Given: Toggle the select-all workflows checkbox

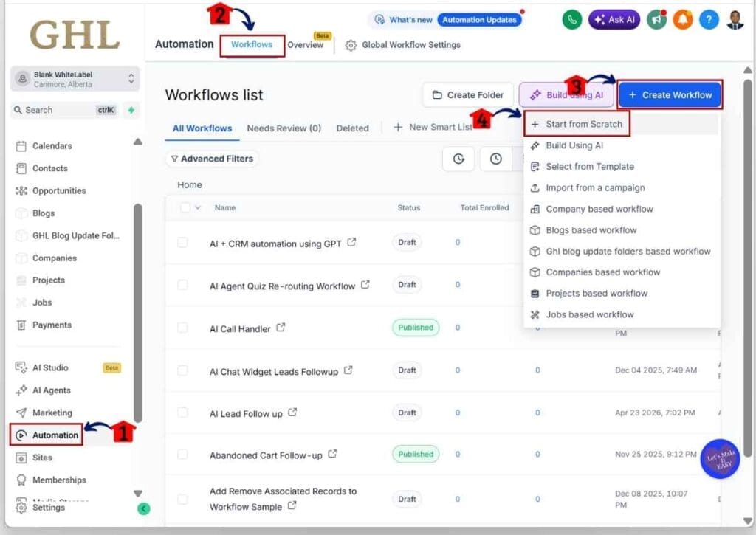Looking at the screenshot, I should (x=185, y=208).
